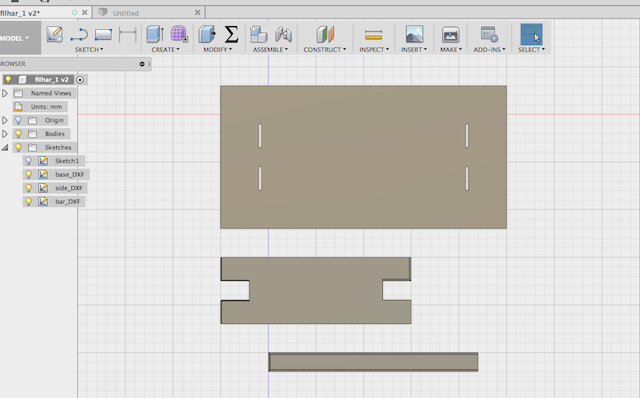Close the Untitled document tab
Screen dimensions: 640x398
(x=198, y=13)
